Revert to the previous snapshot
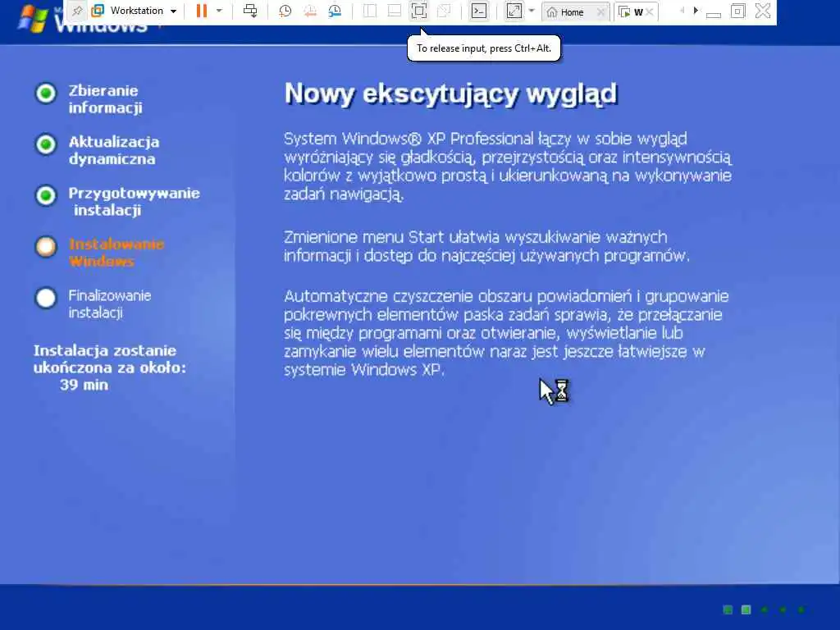The image size is (840, 630). [309, 11]
